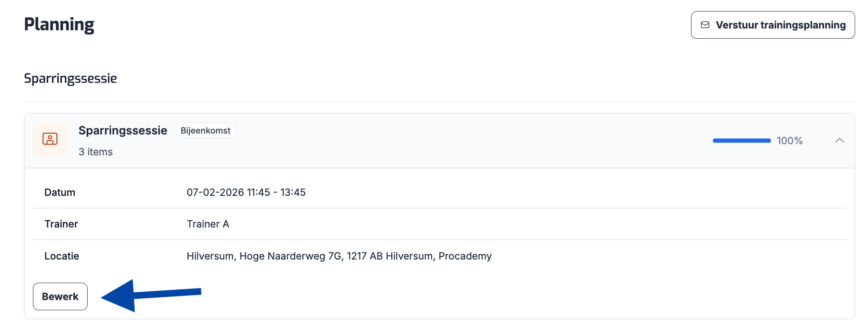Click the 100% progress label
Viewport: 868px width, 333px height.
[x=789, y=141]
